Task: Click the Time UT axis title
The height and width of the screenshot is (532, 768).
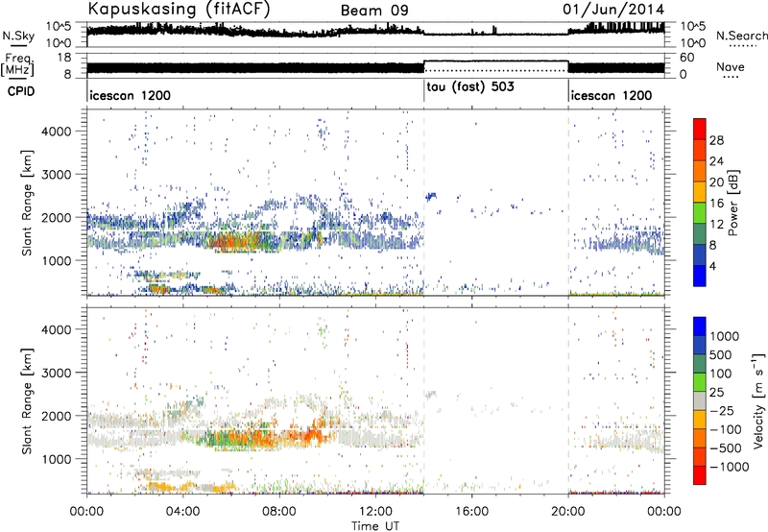Action: 375,526
